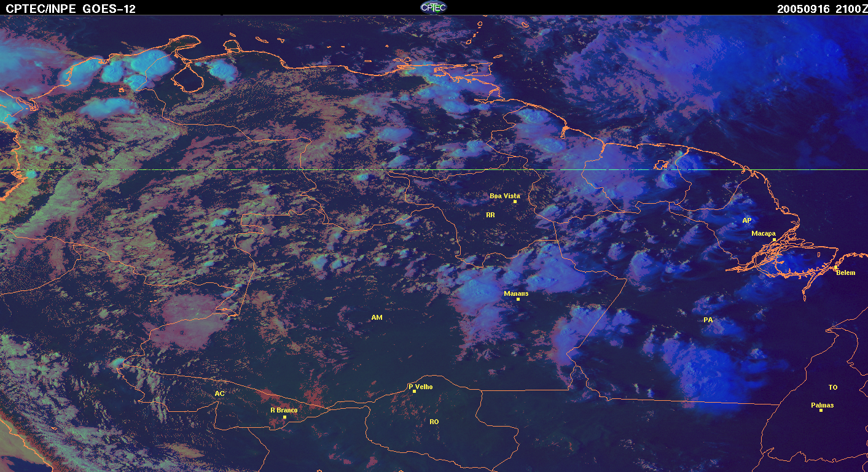Click the Macapa city marker square

pyautogui.click(x=774, y=239)
